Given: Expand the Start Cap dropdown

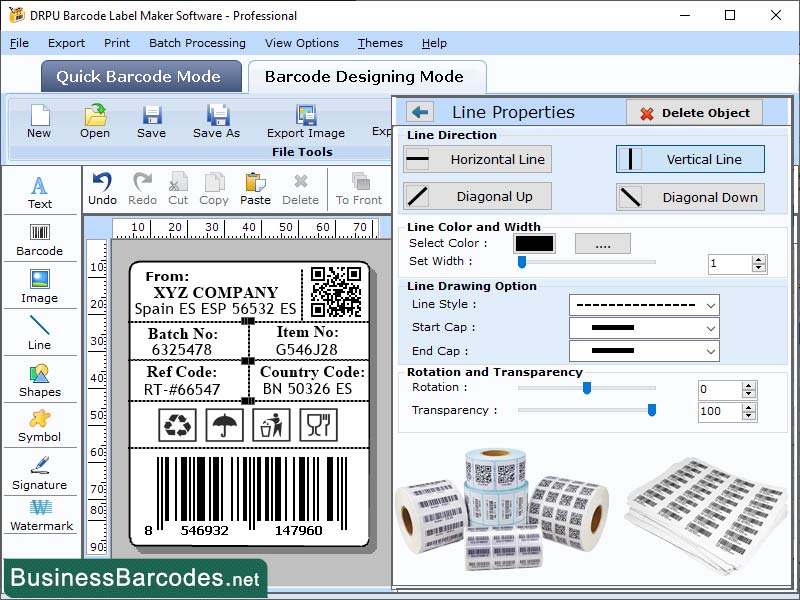Looking at the screenshot, I should tap(643, 328).
